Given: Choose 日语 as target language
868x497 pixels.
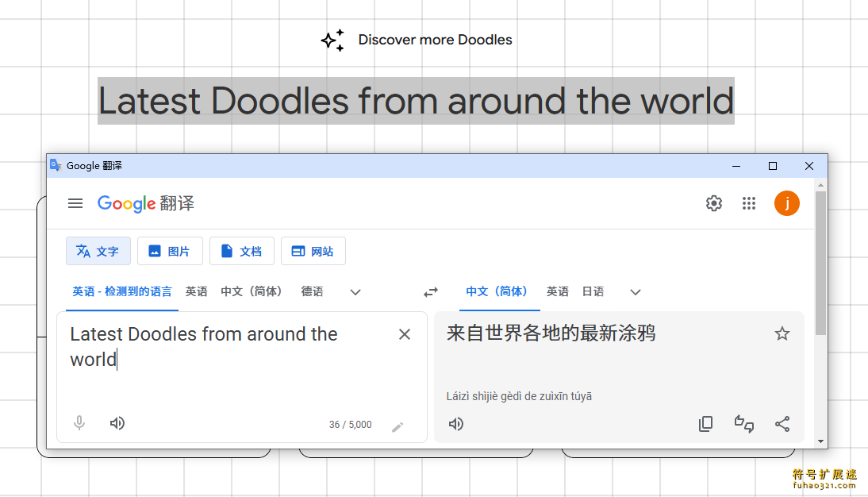Looking at the screenshot, I should (x=593, y=291).
